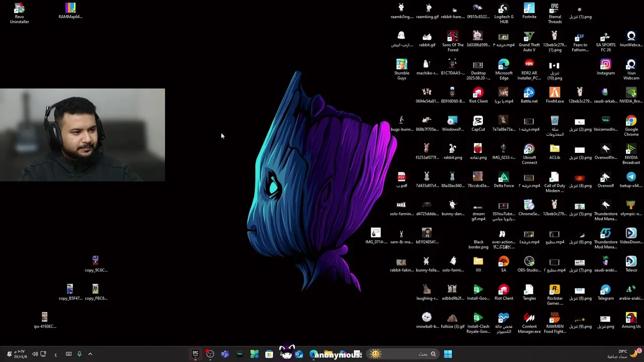Screen dimensions: 644x362
Task: Launch the OBS-Studio desktop icon
Action: point(529,264)
